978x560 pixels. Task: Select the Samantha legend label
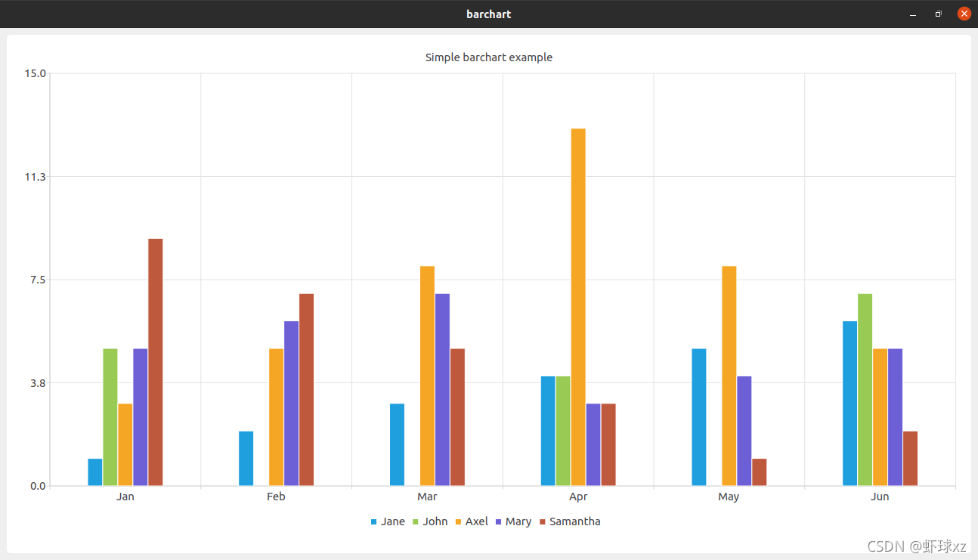575,521
